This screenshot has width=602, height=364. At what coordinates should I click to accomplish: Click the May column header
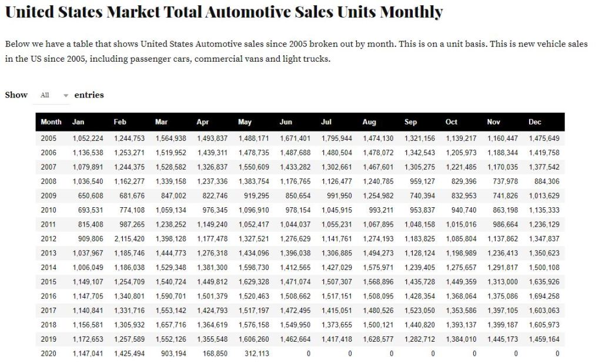coord(245,122)
